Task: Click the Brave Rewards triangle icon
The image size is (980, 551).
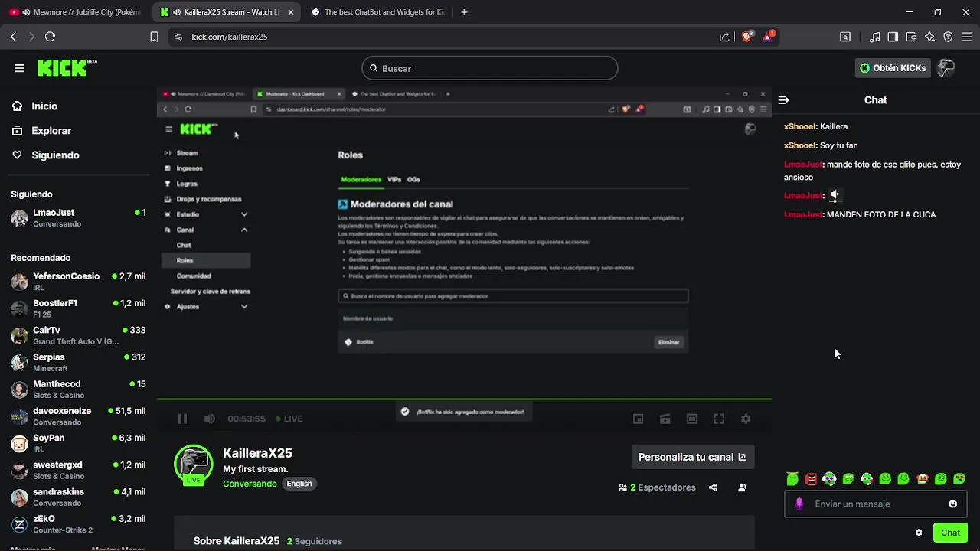Action: [767, 36]
